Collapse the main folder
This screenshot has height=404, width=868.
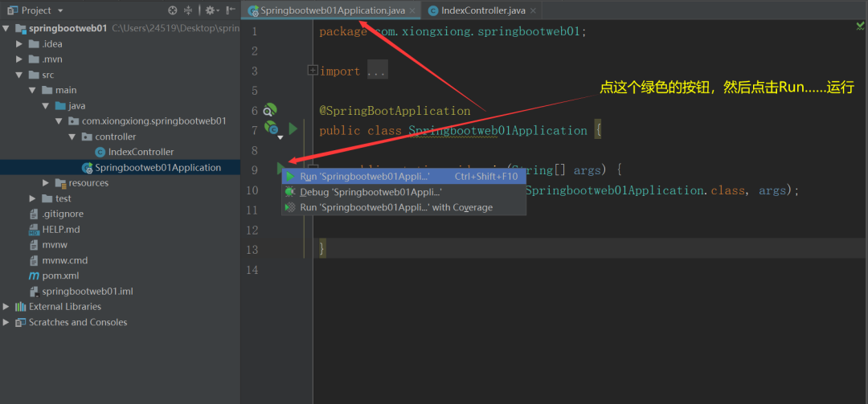(x=33, y=90)
